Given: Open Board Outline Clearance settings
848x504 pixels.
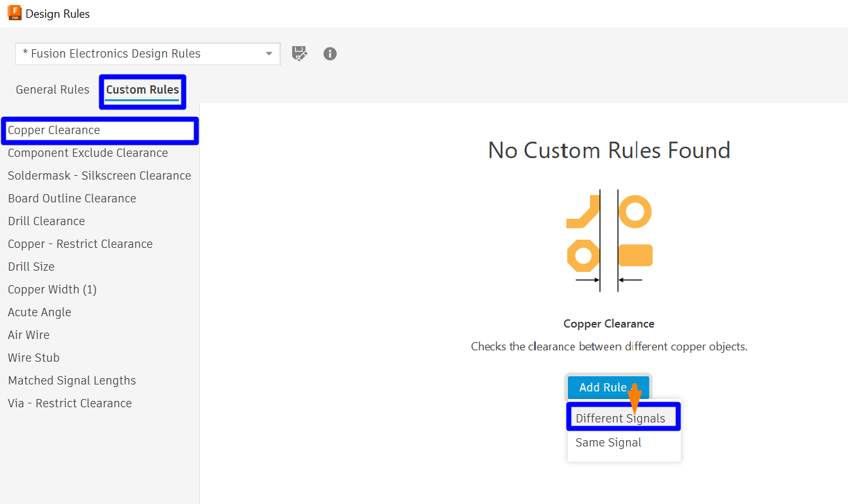Looking at the screenshot, I should 71,198.
